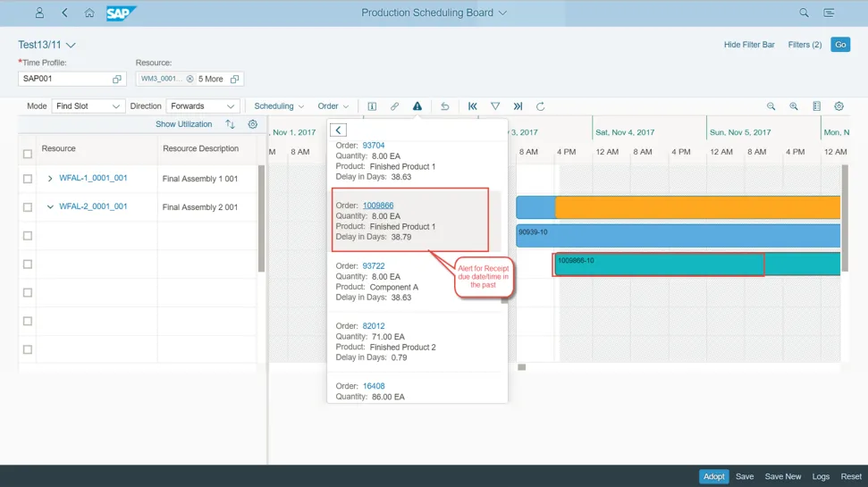Click the alert warning triangle icon
Screen dimensions: 868x487
pos(417,106)
